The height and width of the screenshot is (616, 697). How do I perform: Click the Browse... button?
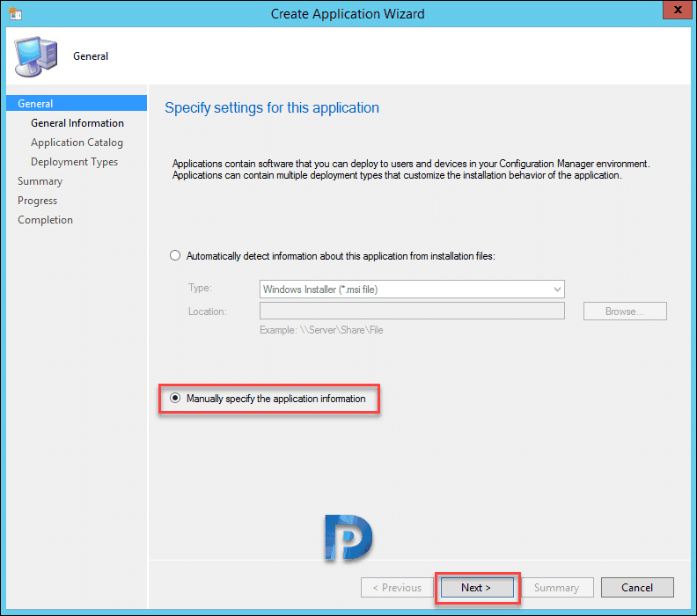tap(625, 312)
